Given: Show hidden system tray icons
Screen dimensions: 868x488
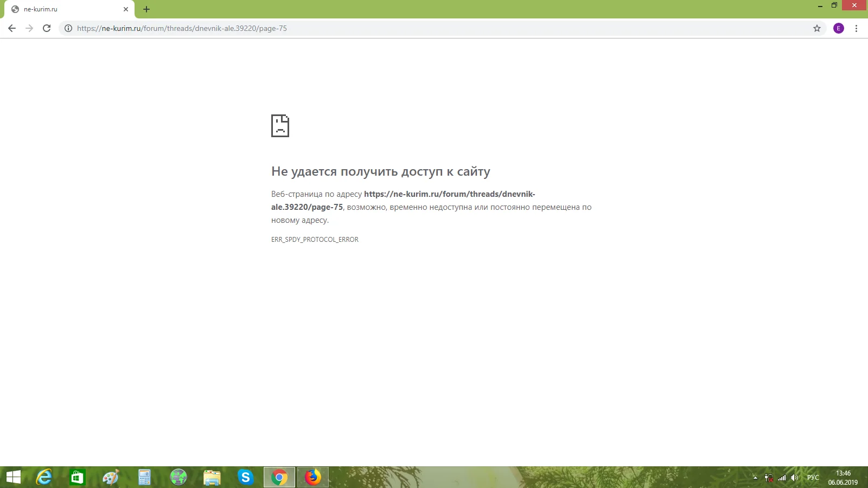Looking at the screenshot, I should coord(755,478).
